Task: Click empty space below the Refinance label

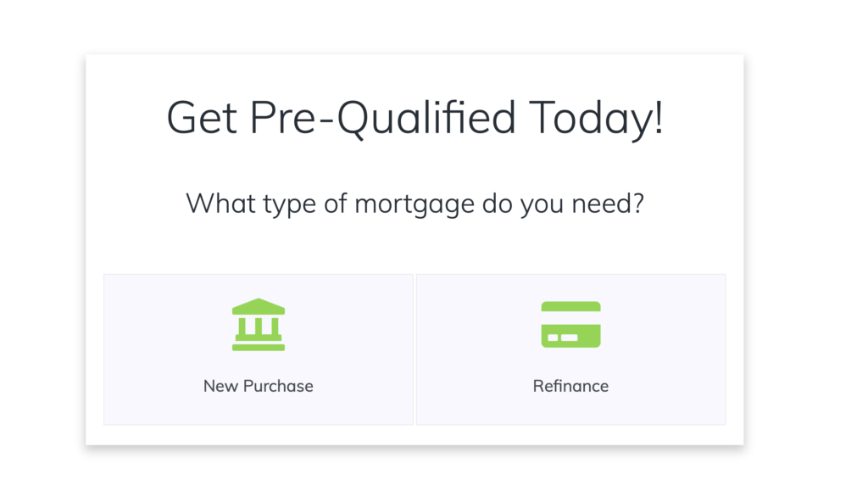Action: pos(570,410)
